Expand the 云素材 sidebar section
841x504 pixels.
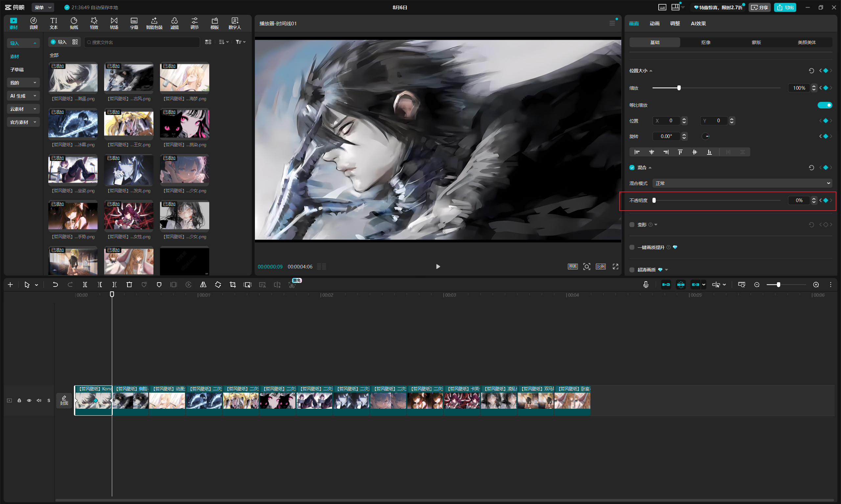[x=23, y=109]
